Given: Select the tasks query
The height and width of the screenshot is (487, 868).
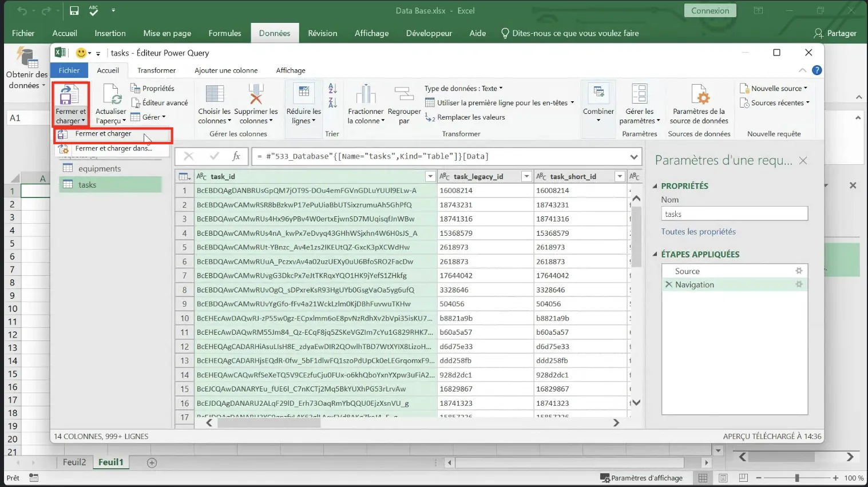Looking at the screenshot, I should click(x=110, y=185).
